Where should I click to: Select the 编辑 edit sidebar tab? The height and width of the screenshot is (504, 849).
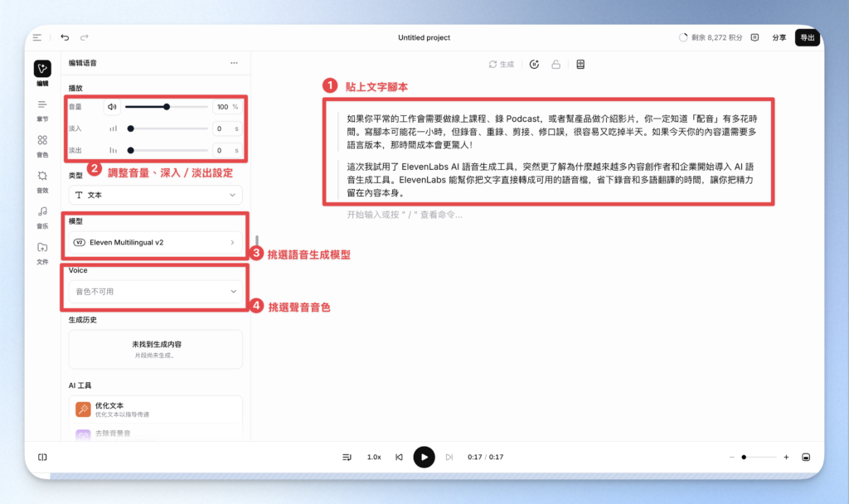(x=42, y=73)
